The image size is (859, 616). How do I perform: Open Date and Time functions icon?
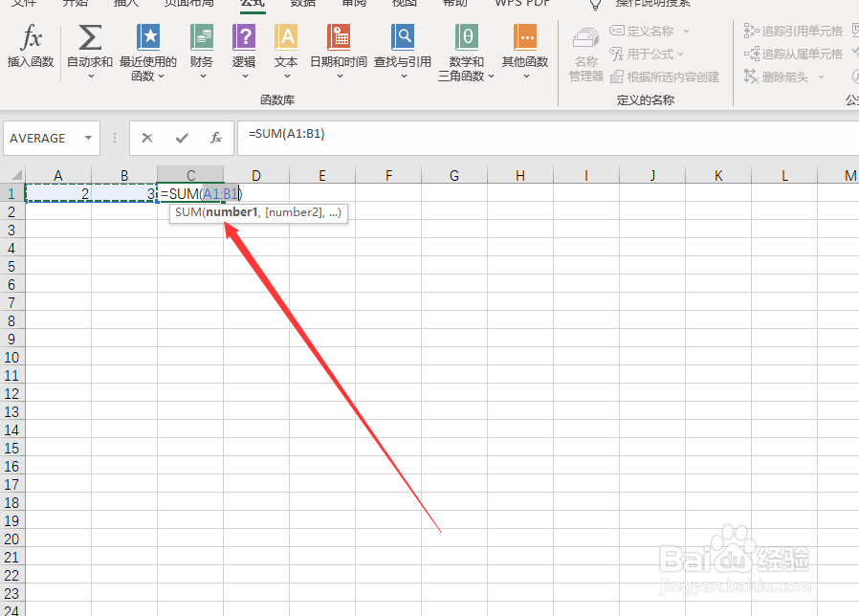coord(339,37)
